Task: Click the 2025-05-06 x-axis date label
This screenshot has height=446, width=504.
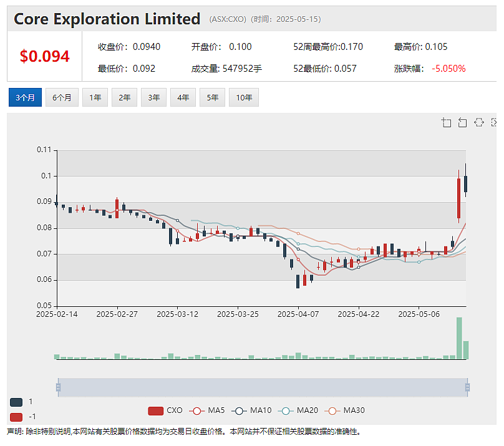Action: (419, 314)
